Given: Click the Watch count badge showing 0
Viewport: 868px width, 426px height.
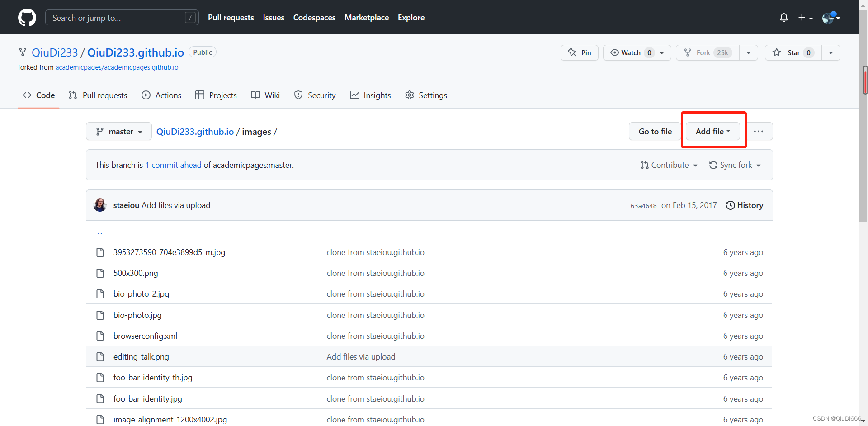Looking at the screenshot, I should (x=649, y=52).
